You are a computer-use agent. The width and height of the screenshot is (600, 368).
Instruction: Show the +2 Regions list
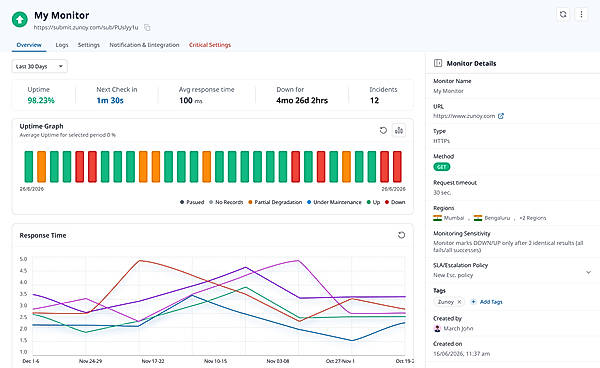[533, 218]
